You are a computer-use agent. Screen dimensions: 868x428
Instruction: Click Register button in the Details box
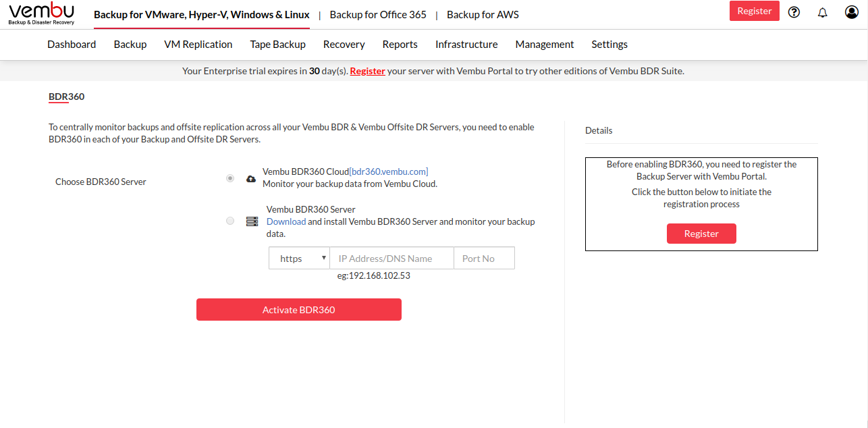coord(701,234)
